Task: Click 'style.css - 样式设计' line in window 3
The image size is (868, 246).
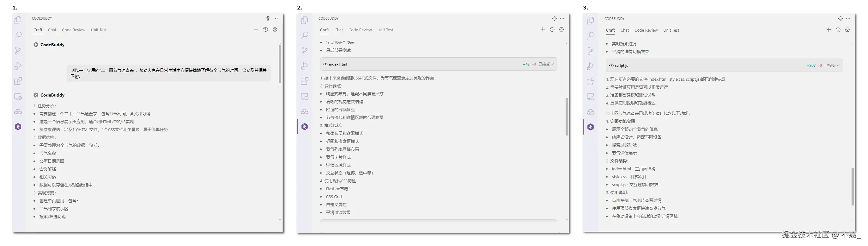Action: [x=629, y=177]
